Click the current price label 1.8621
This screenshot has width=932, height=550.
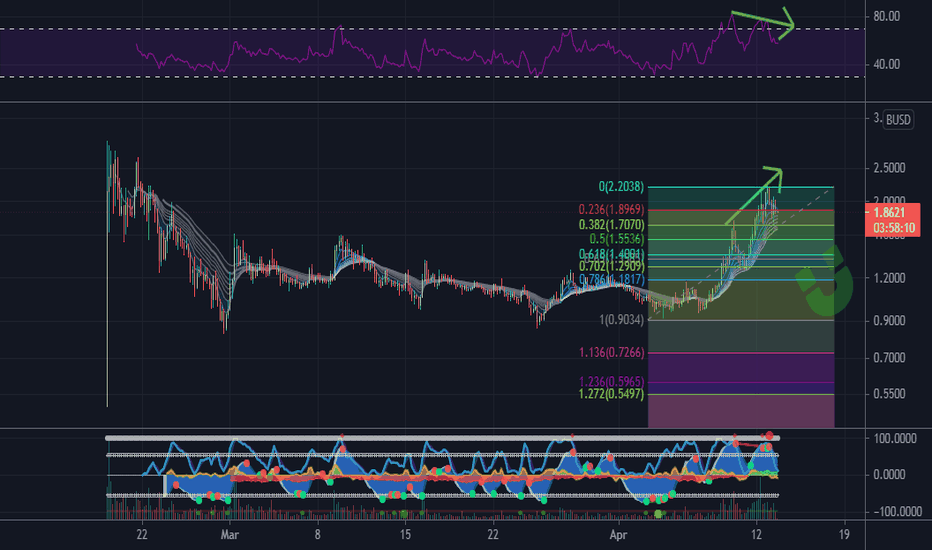pos(889,212)
